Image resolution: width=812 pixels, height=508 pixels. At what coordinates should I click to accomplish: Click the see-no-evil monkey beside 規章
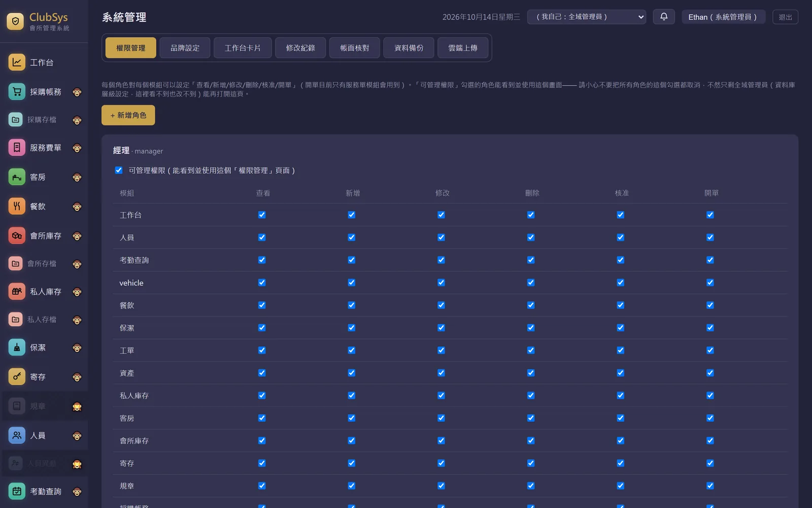coord(77,406)
